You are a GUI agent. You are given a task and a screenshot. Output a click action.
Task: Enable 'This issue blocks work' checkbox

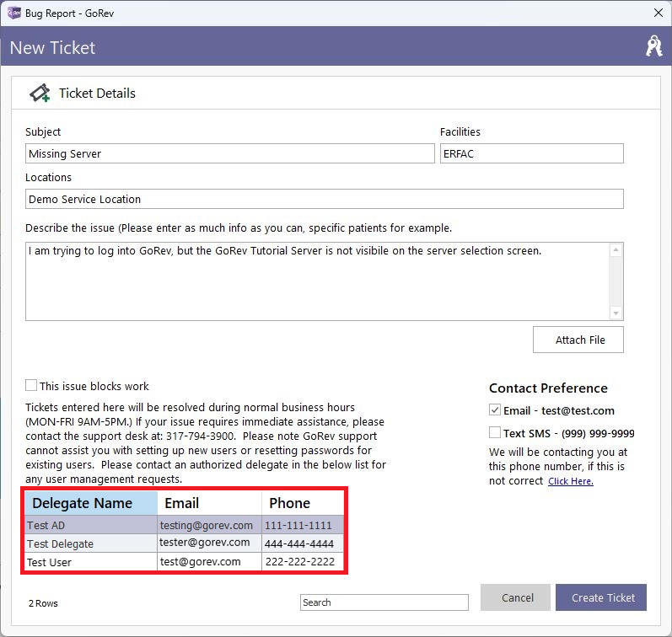31,385
